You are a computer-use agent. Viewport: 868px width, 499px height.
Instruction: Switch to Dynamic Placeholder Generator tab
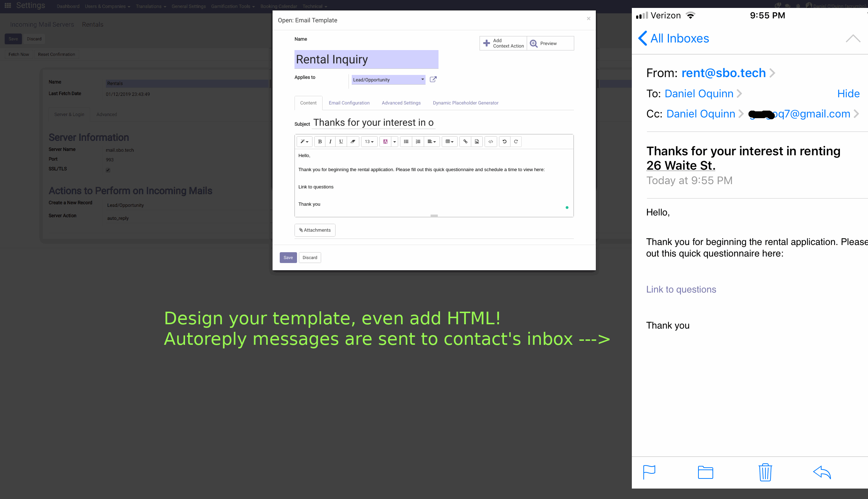[x=465, y=103]
